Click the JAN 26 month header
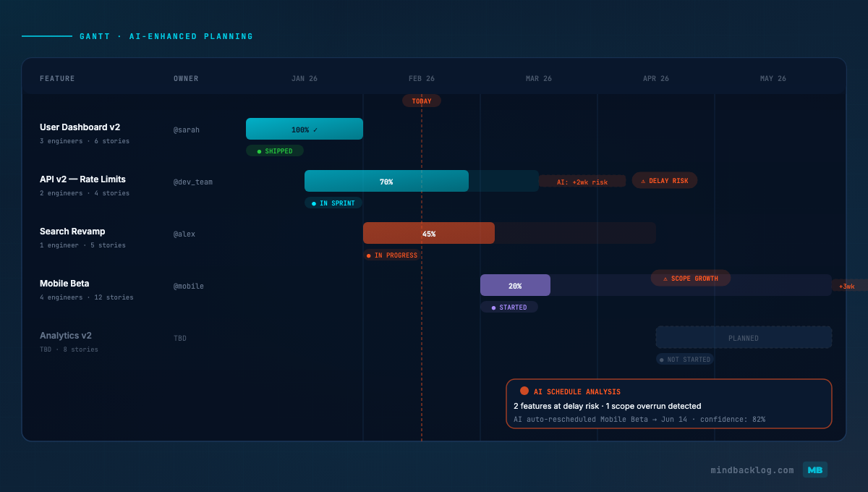The height and width of the screenshot is (492, 868). coord(305,79)
